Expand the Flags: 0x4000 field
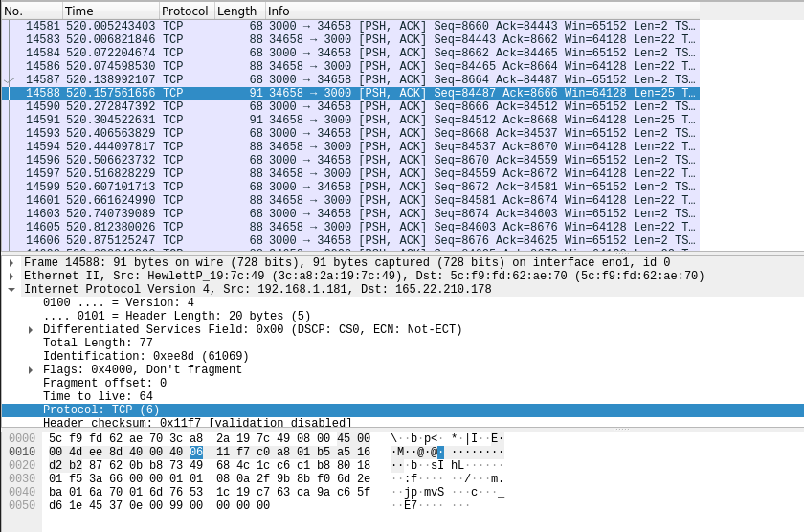This screenshot has width=804, height=532. point(32,369)
